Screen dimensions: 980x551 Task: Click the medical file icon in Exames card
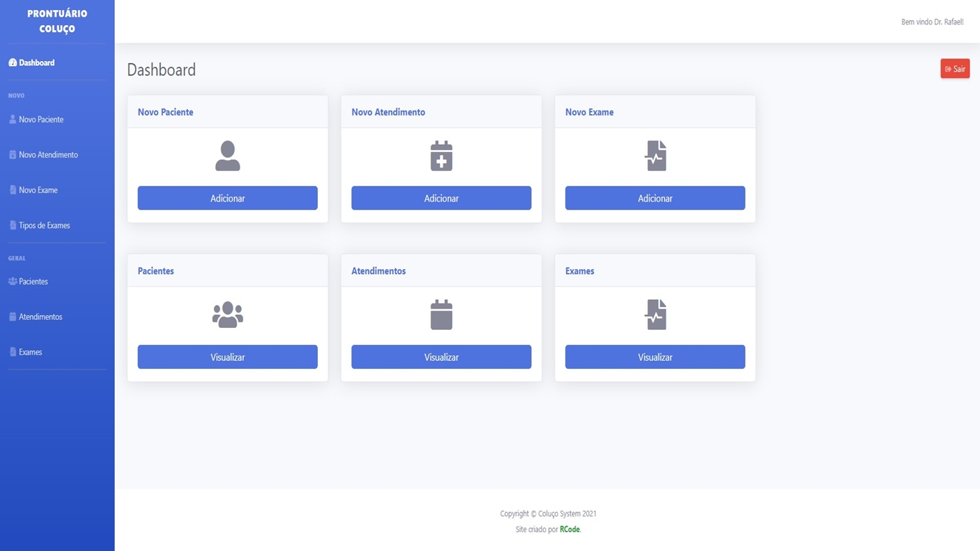tap(656, 314)
